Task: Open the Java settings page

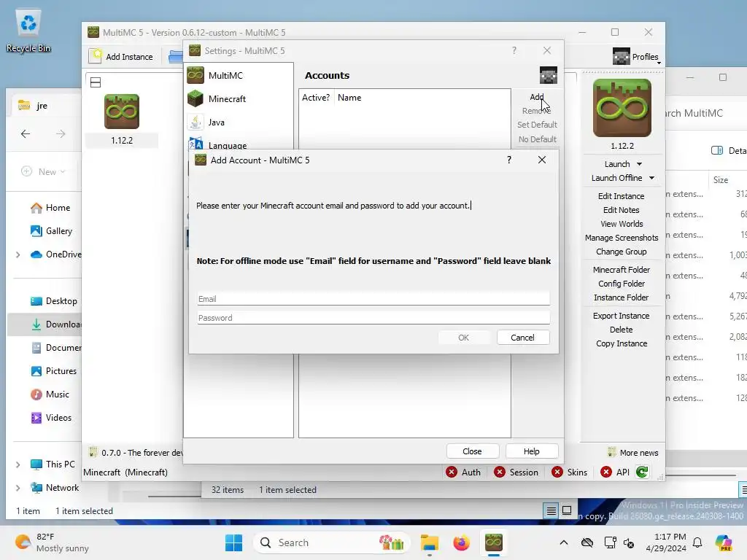Action: [216, 122]
